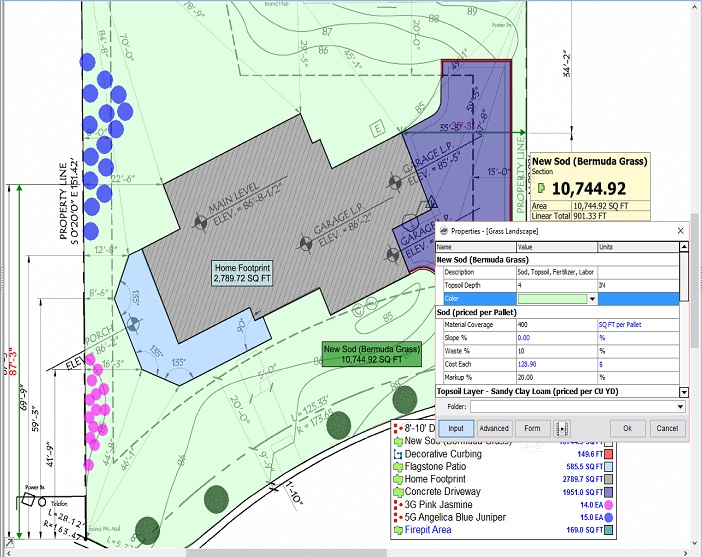Click the Decorative Curbing linear icon

tap(398, 454)
